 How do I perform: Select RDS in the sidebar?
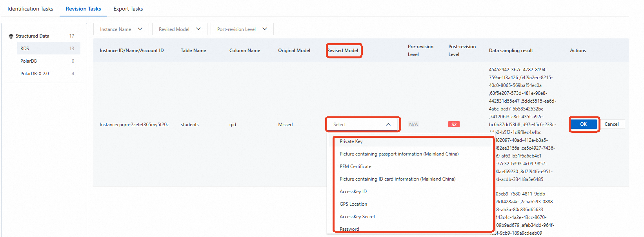tap(49, 48)
